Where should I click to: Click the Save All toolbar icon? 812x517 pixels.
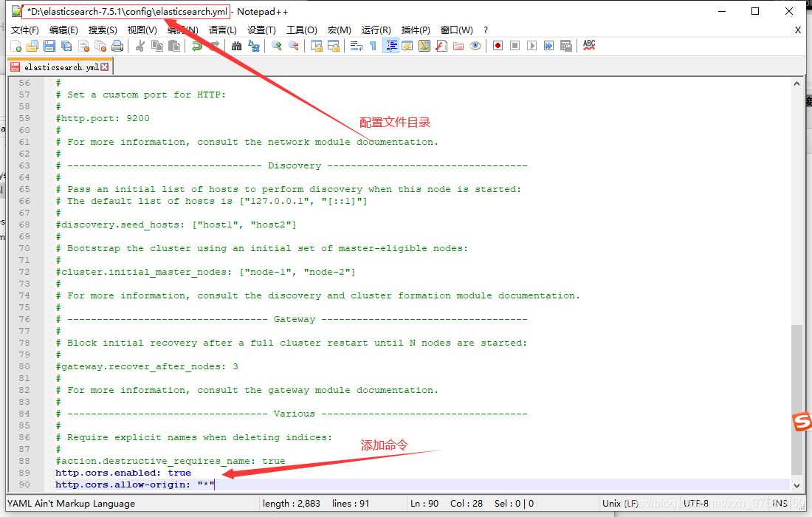click(x=66, y=46)
